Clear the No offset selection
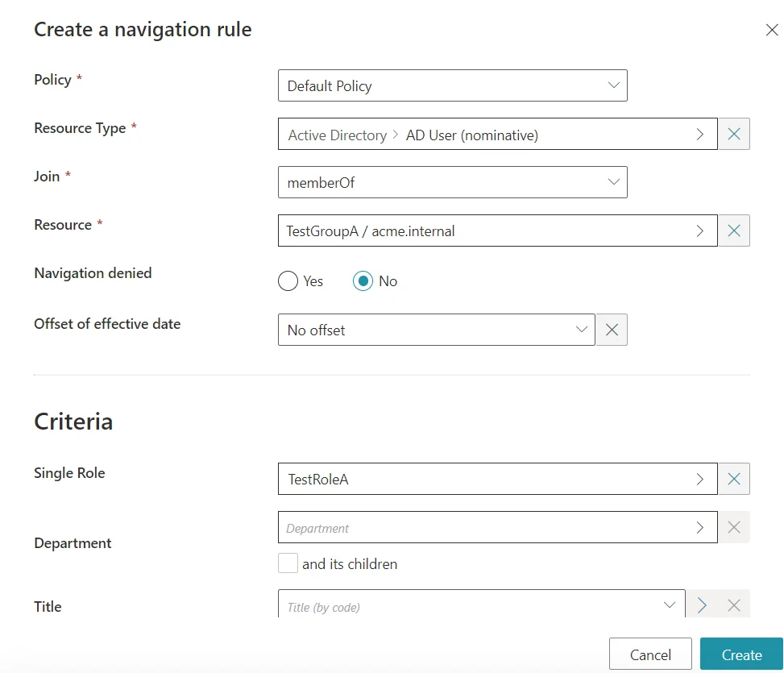 tap(612, 330)
